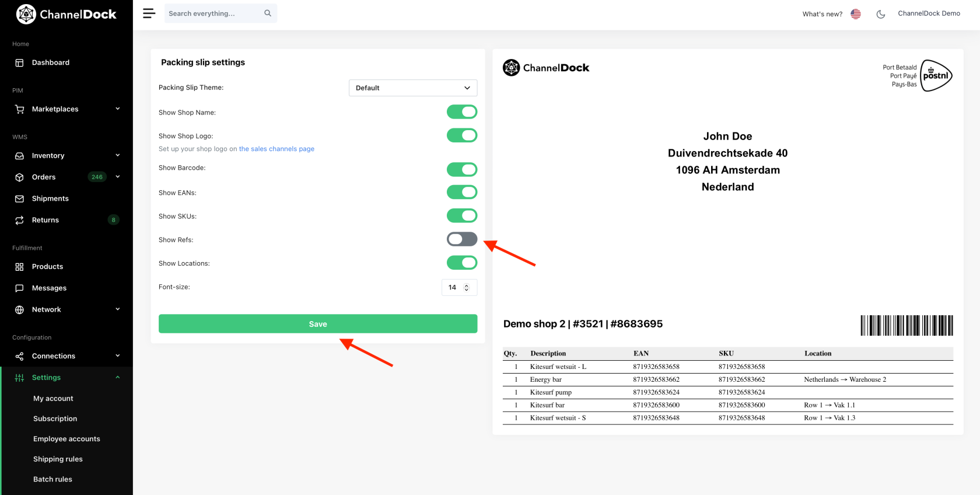Disable Show EANs toggle
Screen dimensions: 980x495
click(462, 192)
